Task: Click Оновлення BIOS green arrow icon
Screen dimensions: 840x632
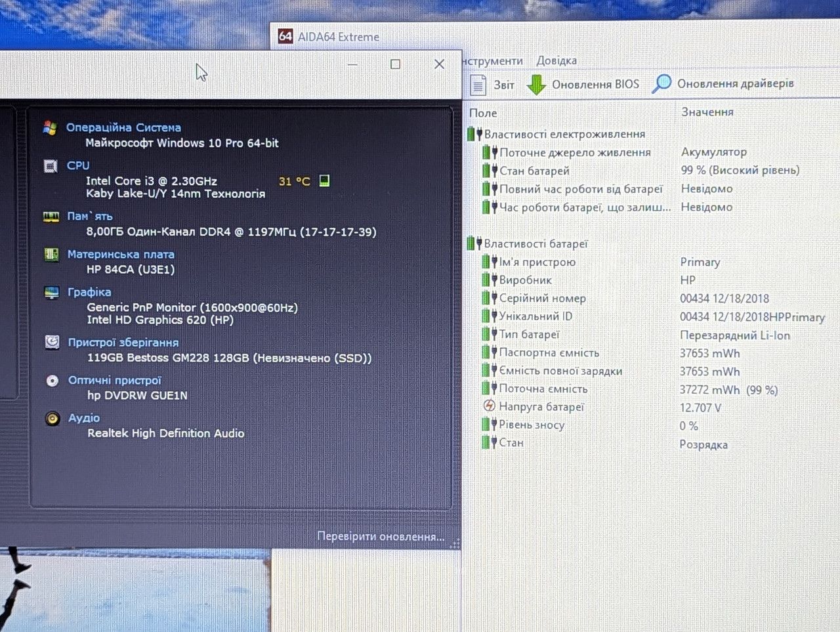Action: click(537, 84)
